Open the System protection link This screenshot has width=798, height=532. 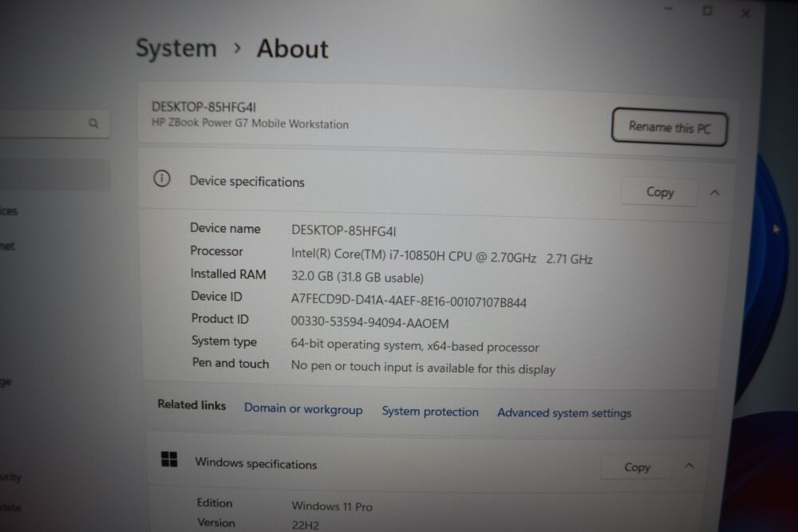point(430,412)
